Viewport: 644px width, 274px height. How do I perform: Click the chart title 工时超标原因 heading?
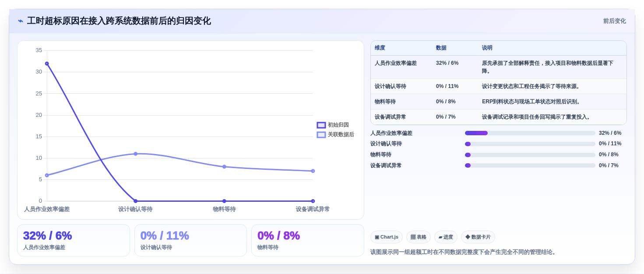click(x=119, y=21)
